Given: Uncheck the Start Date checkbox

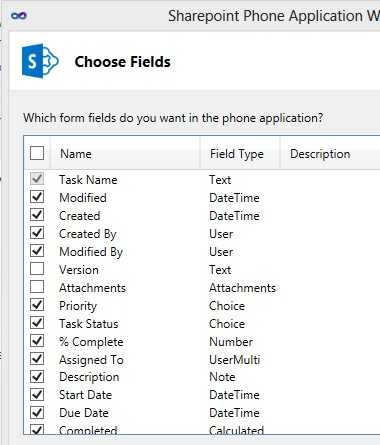Looking at the screenshot, I should (x=37, y=395).
